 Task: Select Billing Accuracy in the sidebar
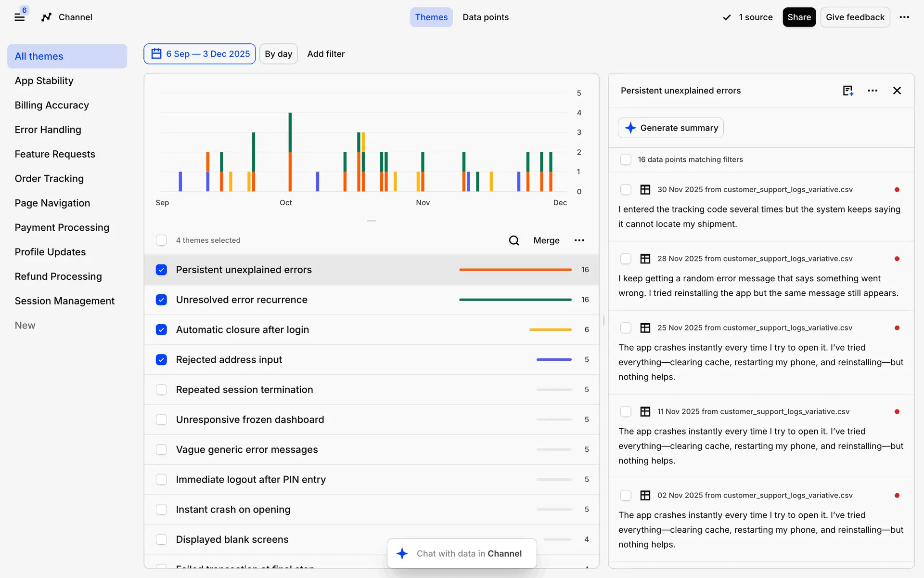coord(52,105)
